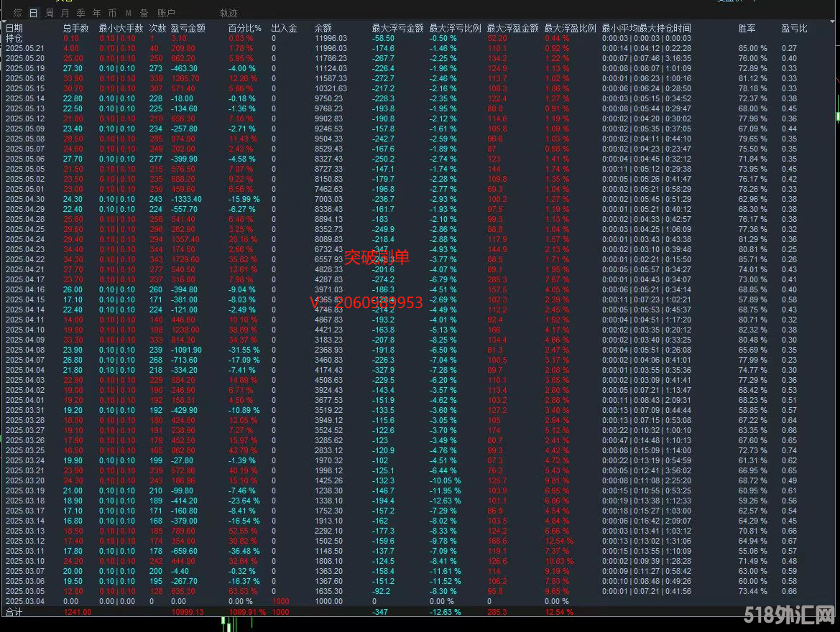Switch to the 账户 account tab
Viewport: 840px width, 632px height.
pos(166,13)
